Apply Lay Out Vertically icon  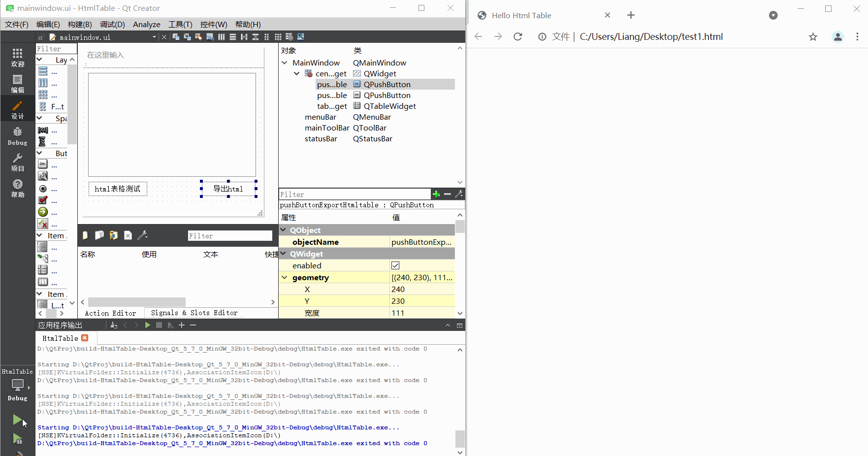[233, 37]
